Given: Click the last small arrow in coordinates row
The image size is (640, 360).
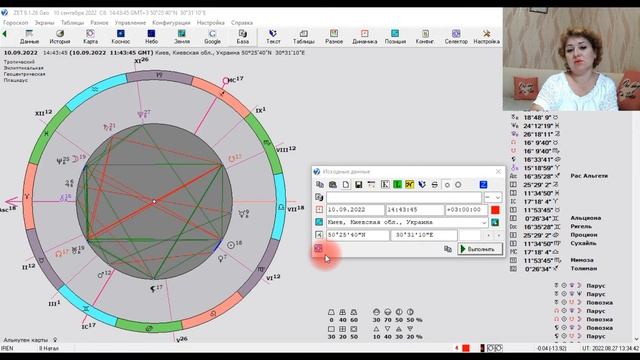Looking at the screenshot, I should (498, 235).
